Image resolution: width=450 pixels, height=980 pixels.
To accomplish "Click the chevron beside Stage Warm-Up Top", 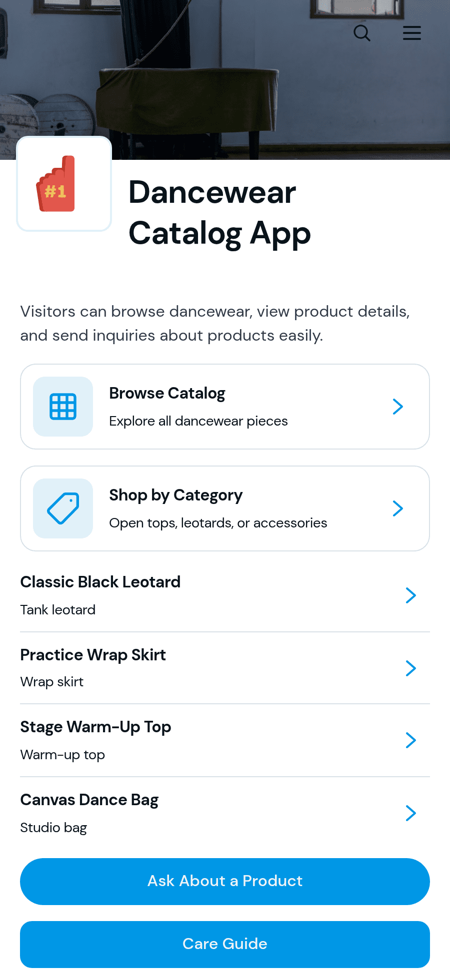I will click(x=411, y=740).
